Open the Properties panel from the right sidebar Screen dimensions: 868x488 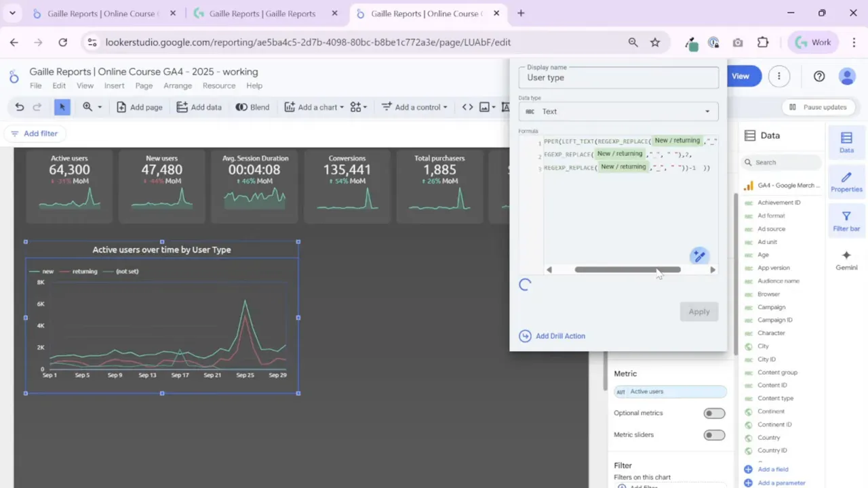[846, 182]
